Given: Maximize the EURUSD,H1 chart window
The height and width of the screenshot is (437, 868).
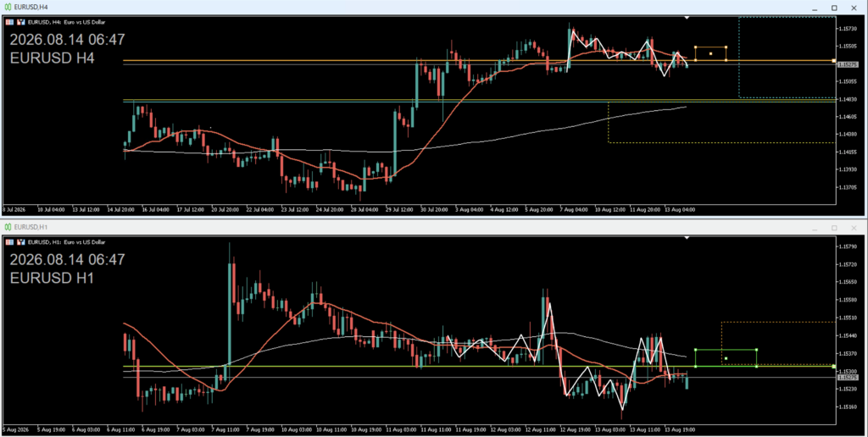Looking at the screenshot, I should pos(834,228).
